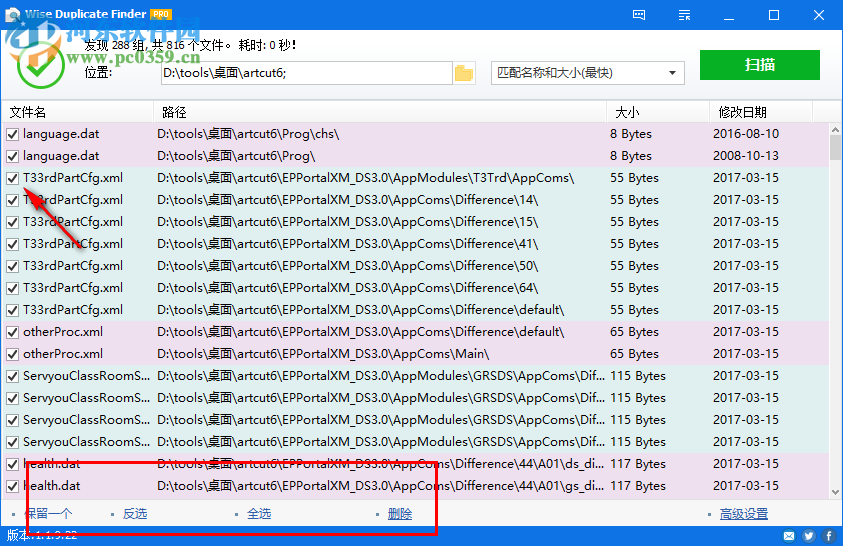Click the location path field D:\tools\桌面\artcut6;
Viewport: 843px width, 546px height.
(306, 73)
